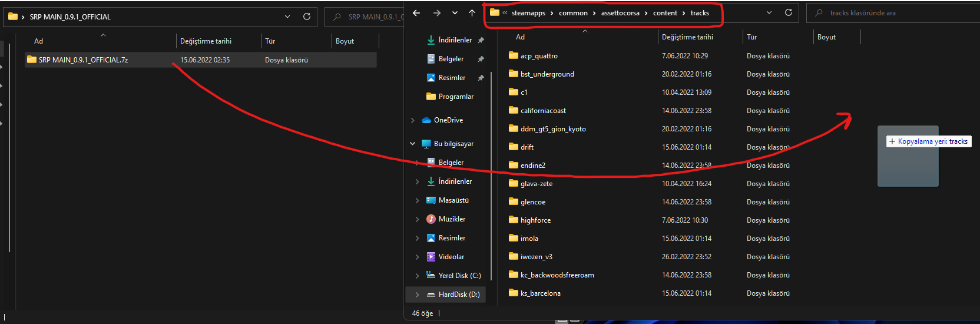Open Müzikler music icon in sidebar
The image size is (980, 324).
(x=431, y=219)
